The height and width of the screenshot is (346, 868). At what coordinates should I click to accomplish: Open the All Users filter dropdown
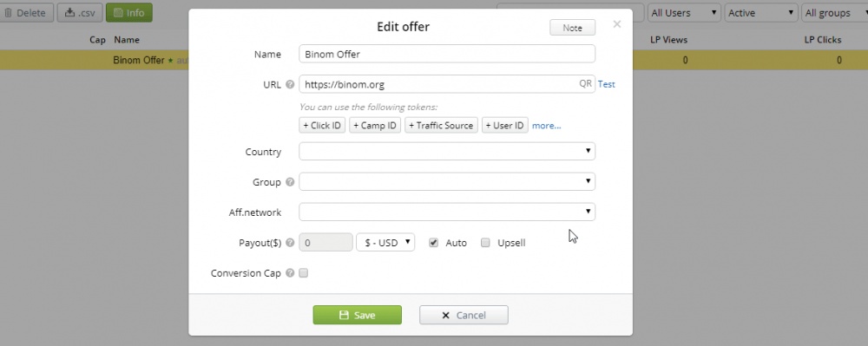(x=684, y=13)
